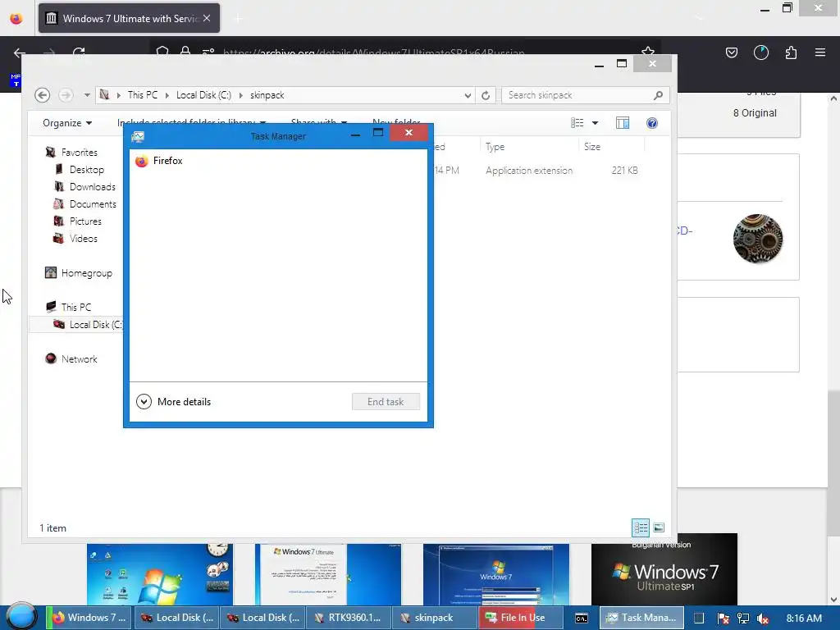Open the Windows 7 desktop screenshot thumbnail

click(160, 574)
